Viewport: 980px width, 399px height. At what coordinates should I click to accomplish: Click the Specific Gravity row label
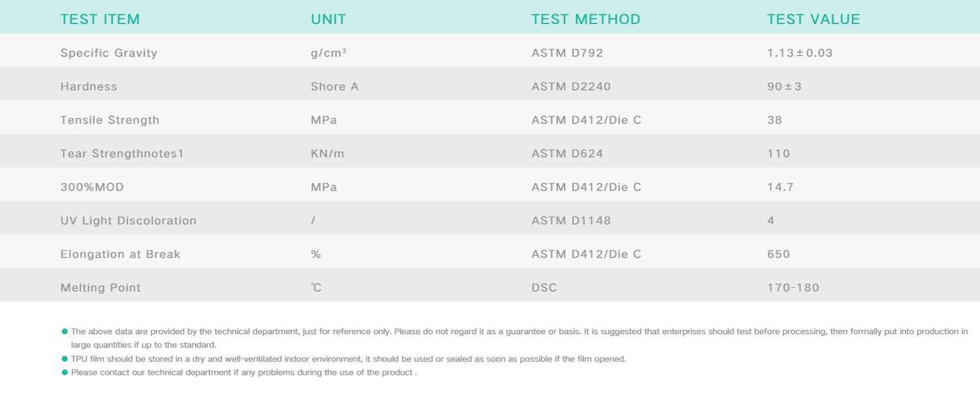[x=109, y=53]
